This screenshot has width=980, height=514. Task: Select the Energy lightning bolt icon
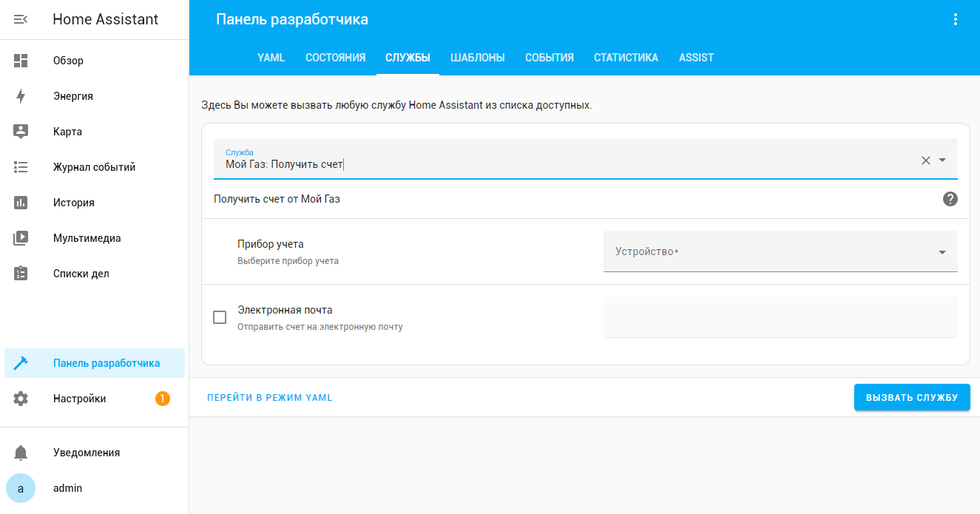coord(21,96)
